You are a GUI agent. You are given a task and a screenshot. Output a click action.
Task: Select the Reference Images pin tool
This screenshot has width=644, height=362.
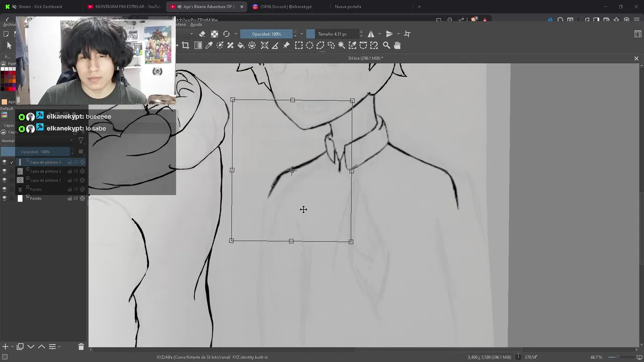point(286,45)
